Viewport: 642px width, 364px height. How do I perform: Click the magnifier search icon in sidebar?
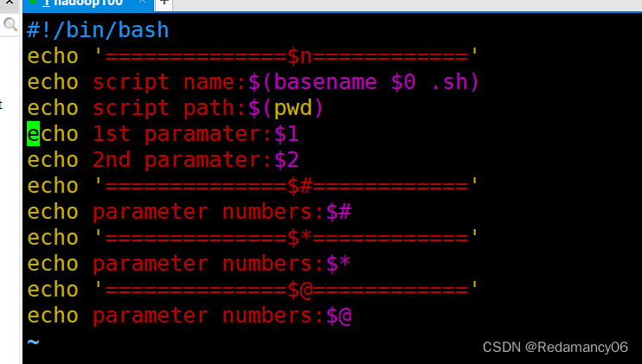click(10, 24)
